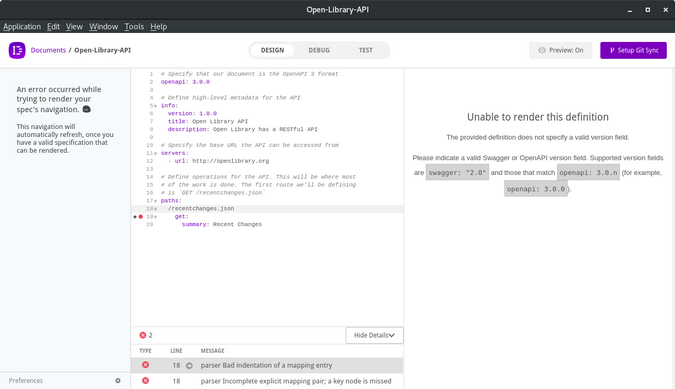This screenshot has width=675, height=389.
Task: Select the Bad indentation of a mapping entry row
Action: tap(267, 365)
